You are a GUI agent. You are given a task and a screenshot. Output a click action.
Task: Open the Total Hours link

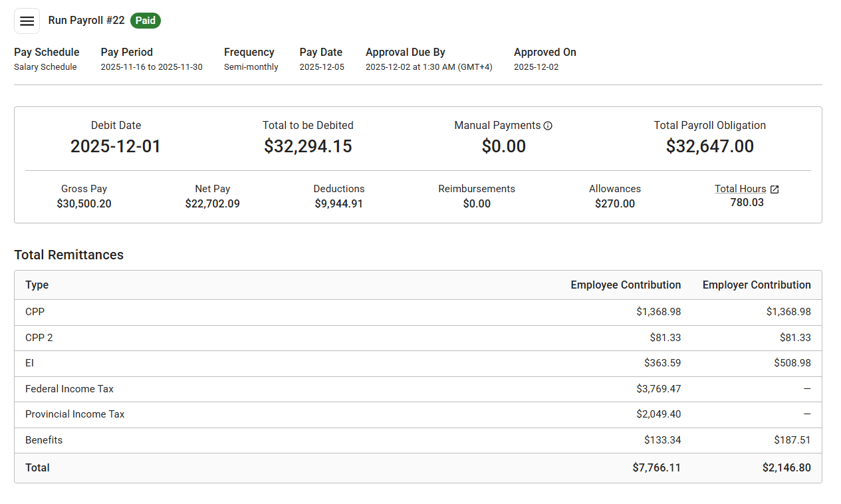click(x=740, y=188)
